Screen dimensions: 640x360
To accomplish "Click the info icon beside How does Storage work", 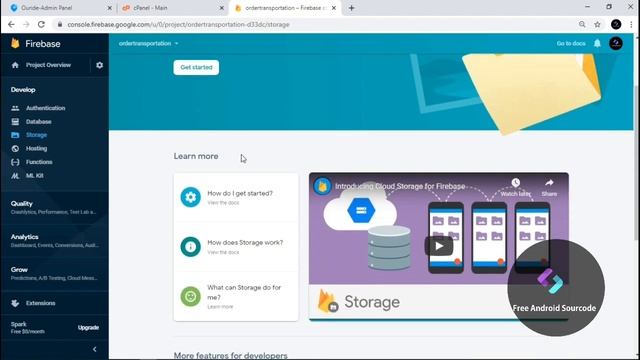I will 191,247.
